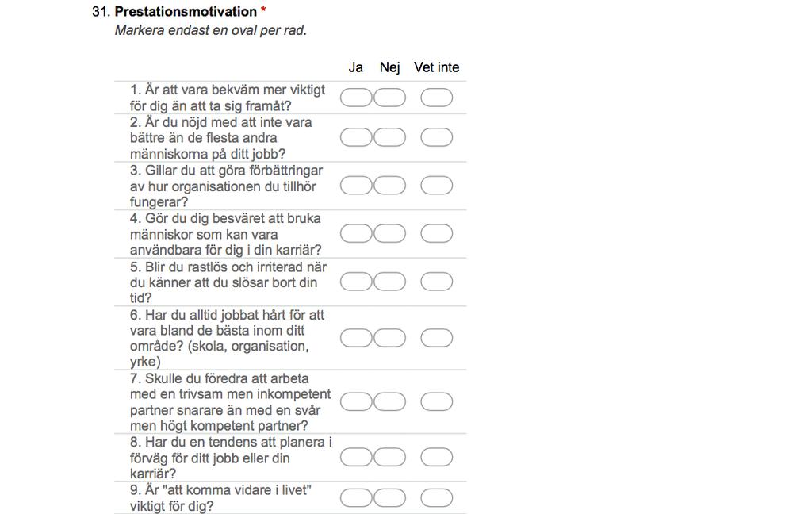
Task: Choose Ja for question 5 about being restless
Action: 356,282
